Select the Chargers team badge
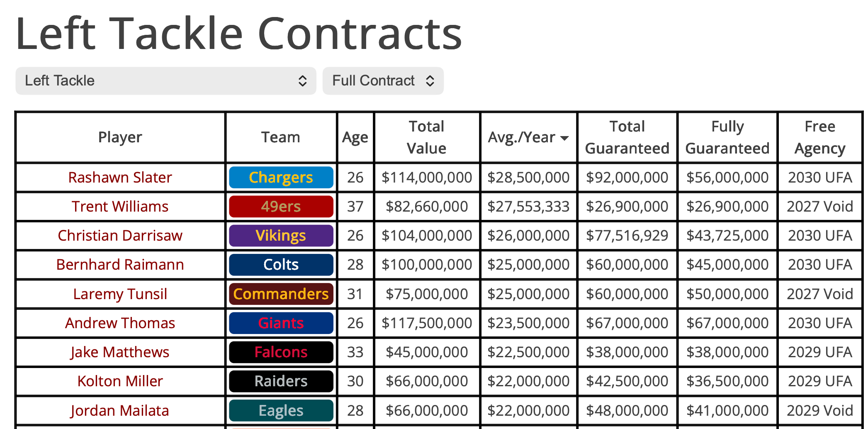 tap(281, 178)
